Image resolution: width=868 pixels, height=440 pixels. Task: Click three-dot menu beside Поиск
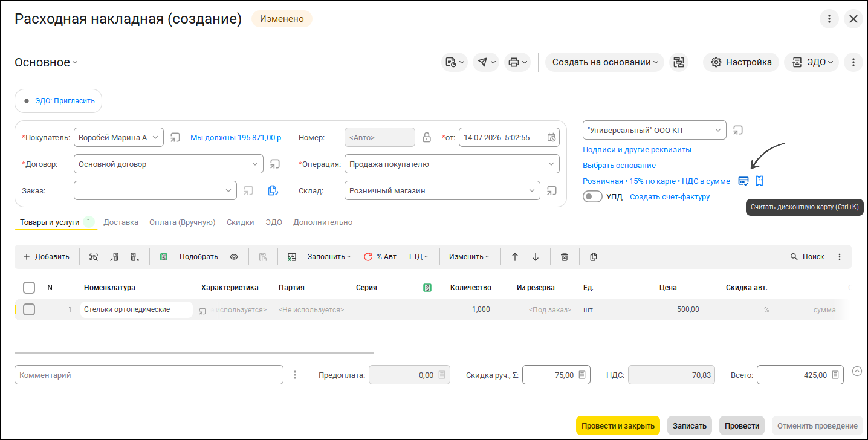tap(840, 257)
